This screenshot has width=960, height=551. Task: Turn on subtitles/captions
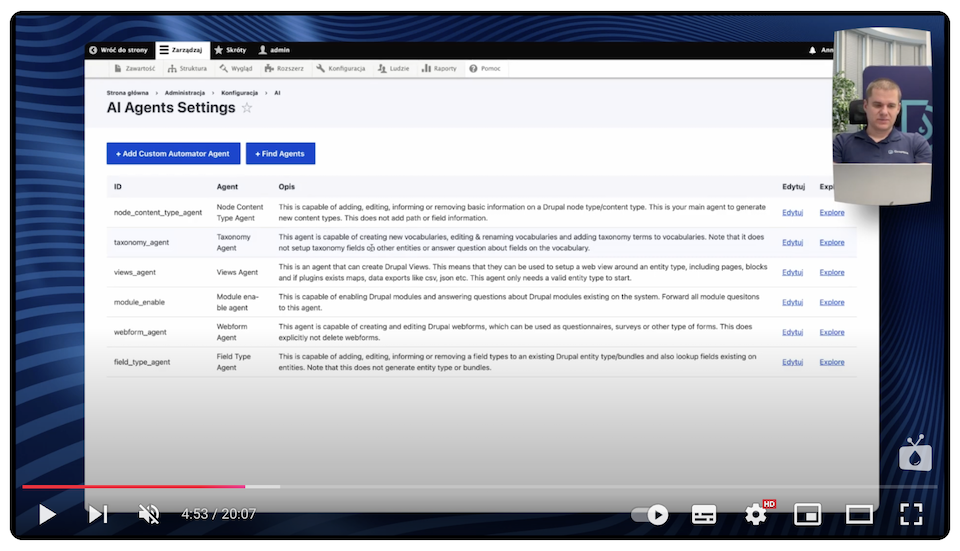coord(703,515)
